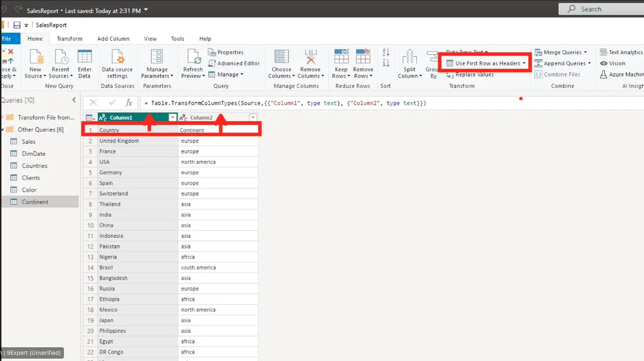Select the Brazil cell
Image resolution: width=644 pixels, height=361 pixels.
[137, 268]
